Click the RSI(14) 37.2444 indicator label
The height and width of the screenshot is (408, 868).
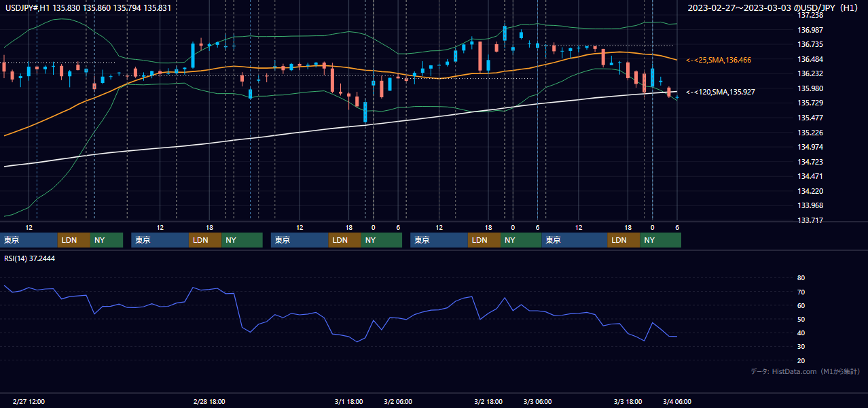pyautogui.click(x=30, y=258)
